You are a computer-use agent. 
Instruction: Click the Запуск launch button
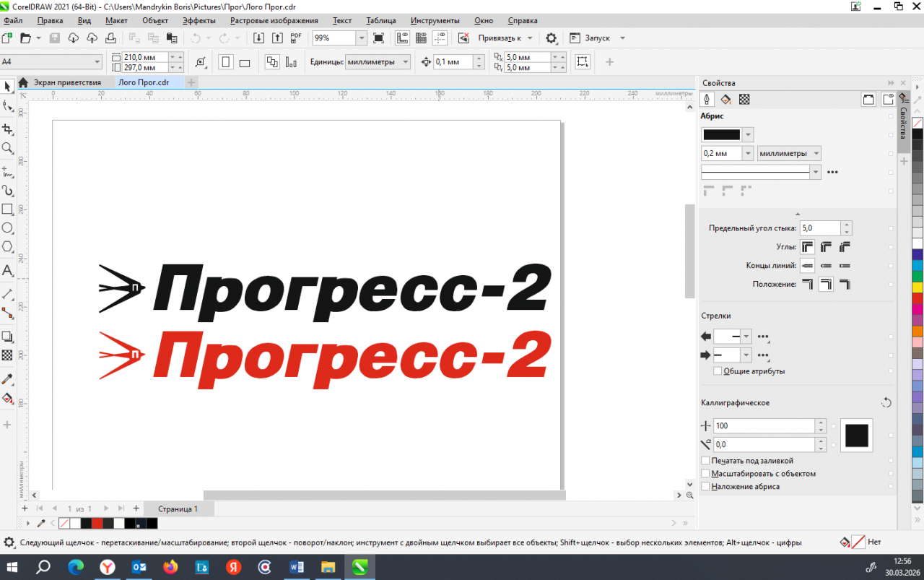(x=596, y=38)
